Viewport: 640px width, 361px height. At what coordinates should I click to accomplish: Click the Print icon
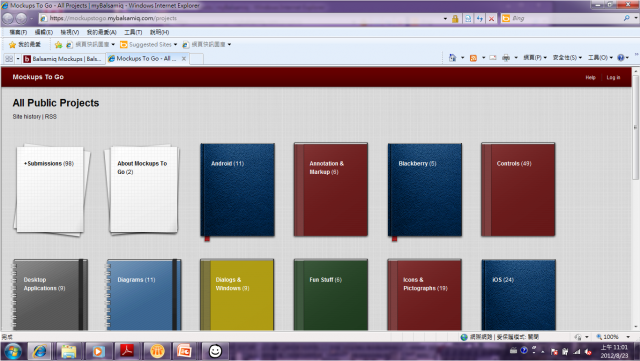tap(506, 58)
